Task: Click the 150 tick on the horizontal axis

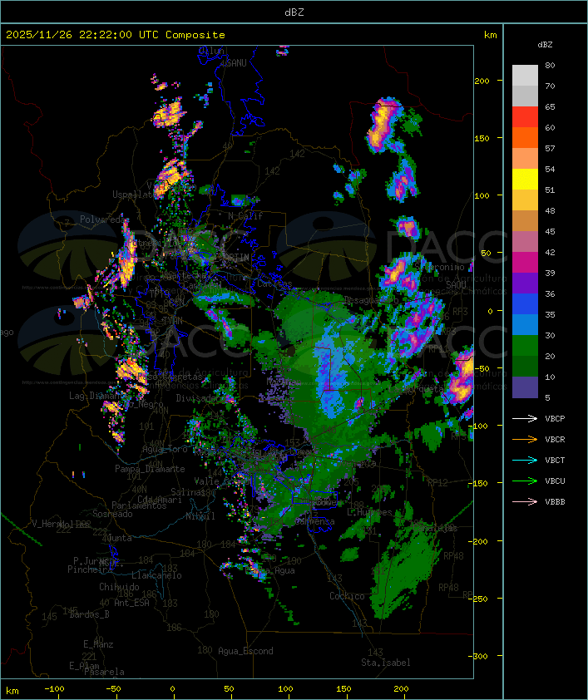Action: pyautogui.click(x=343, y=689)
